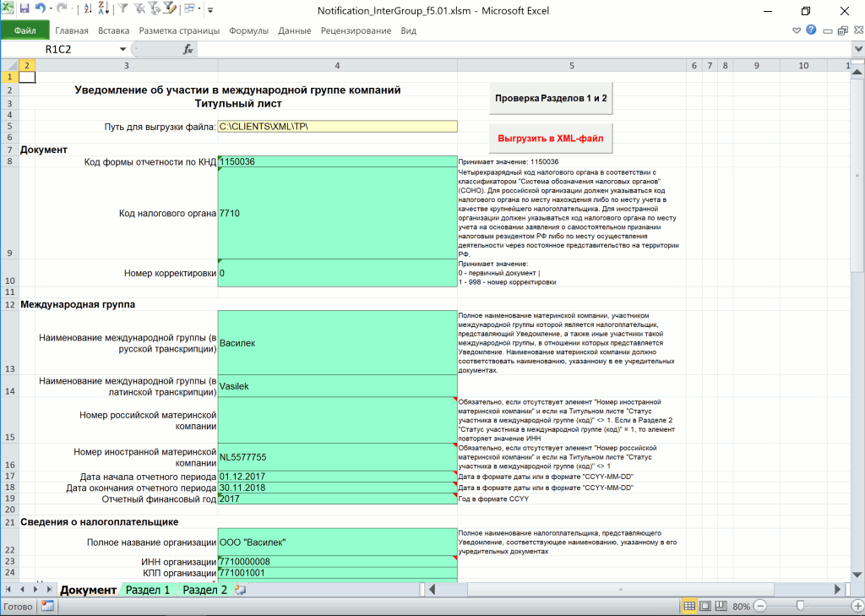Viewport: 865px width, 616px height.
Task: Adjust the zoom slider thumb in status bar
Action: 800,606
